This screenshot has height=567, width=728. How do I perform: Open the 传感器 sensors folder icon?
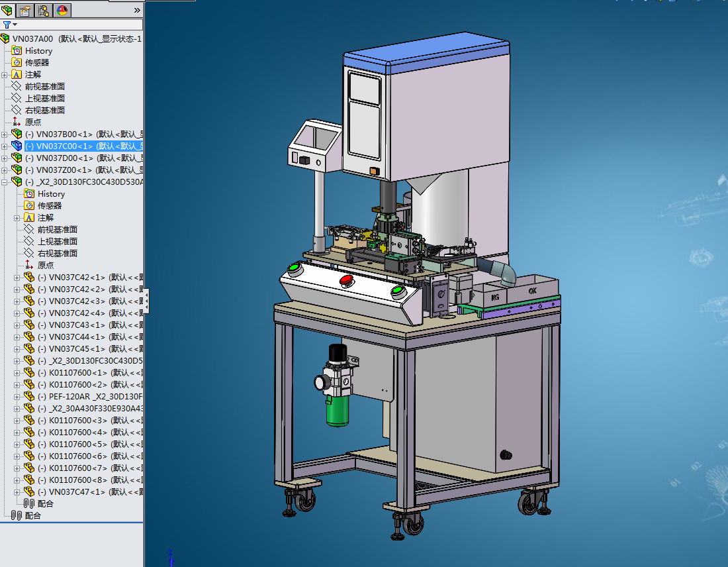point(17,62)
